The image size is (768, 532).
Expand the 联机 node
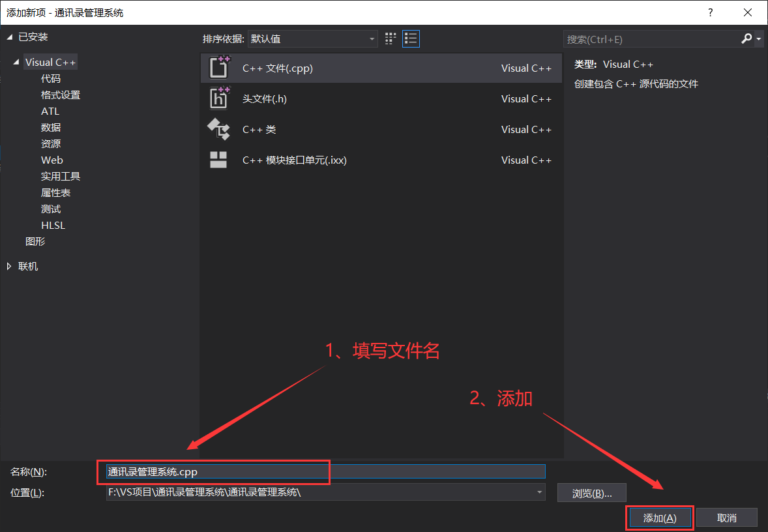[x=8, y=266]
